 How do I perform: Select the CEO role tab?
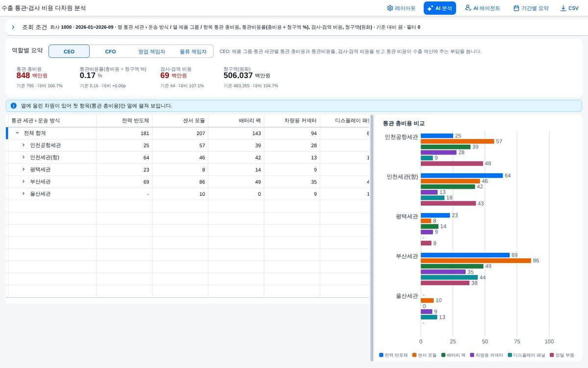click(x=69, y=52)
